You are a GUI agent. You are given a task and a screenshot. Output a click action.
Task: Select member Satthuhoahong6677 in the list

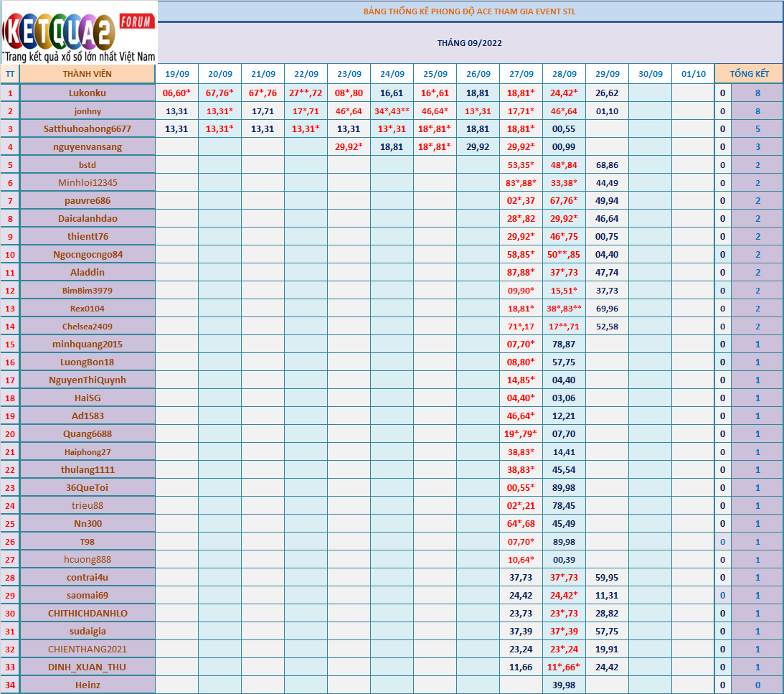tap(87, 128)
